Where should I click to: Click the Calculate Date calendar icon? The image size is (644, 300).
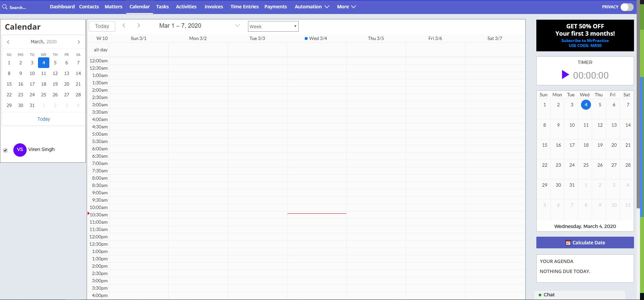(x=568, y=243)
